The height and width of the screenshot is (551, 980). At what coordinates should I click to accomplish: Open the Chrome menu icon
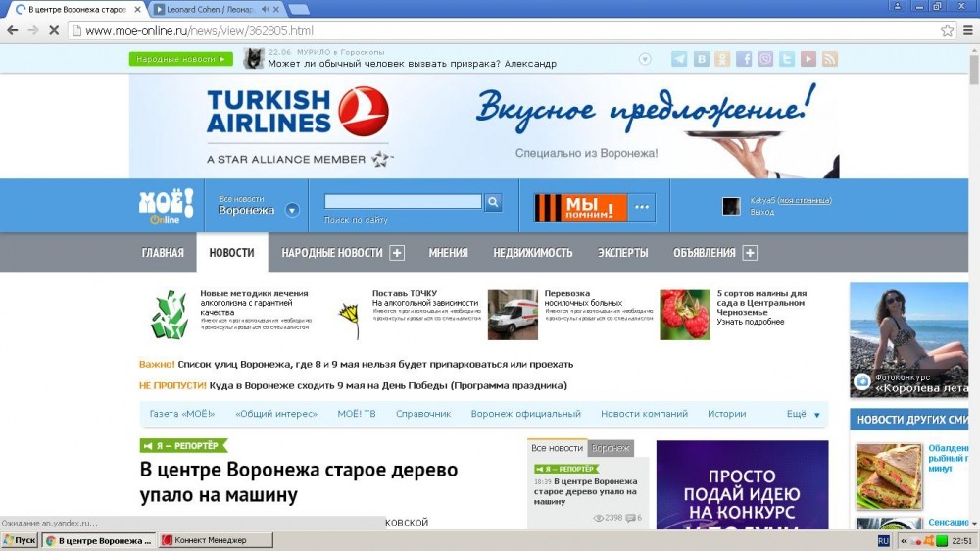pyautogui.click(x=968, y=30)
